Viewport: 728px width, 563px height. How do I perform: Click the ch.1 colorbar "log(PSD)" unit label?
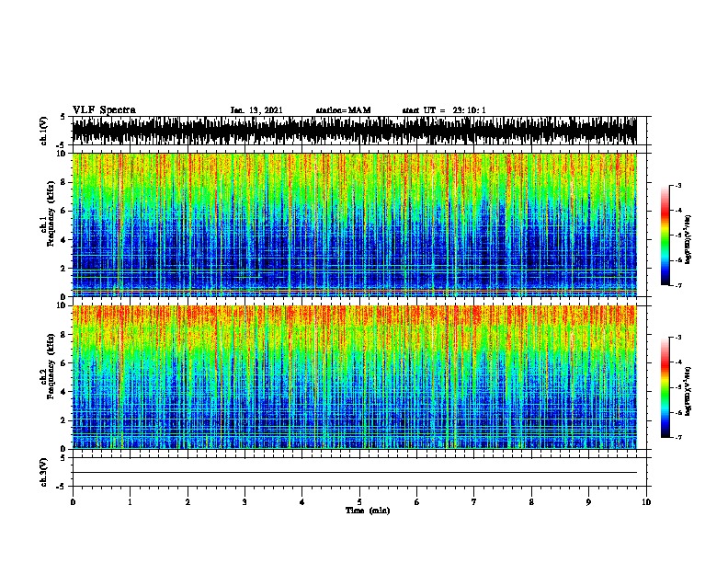coord(688,239)
